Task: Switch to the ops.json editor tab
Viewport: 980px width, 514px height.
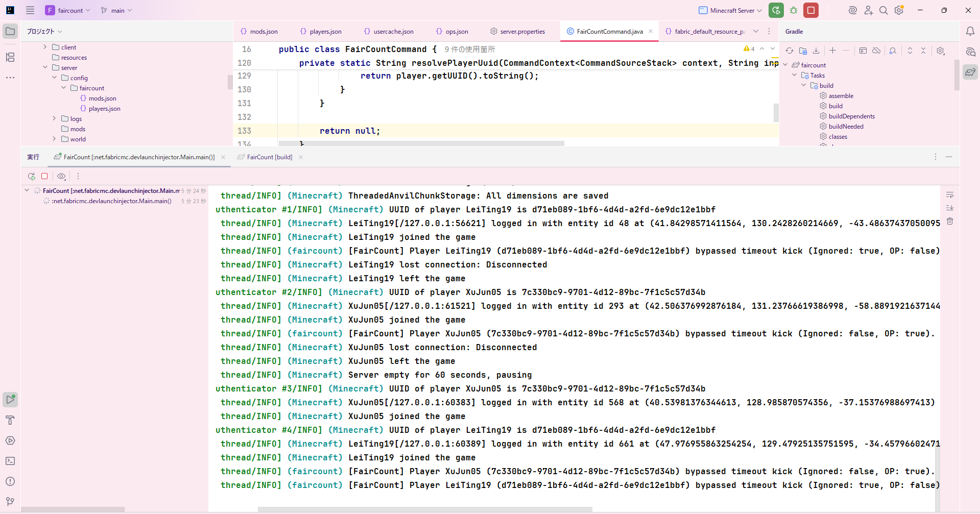Action: 452,31
